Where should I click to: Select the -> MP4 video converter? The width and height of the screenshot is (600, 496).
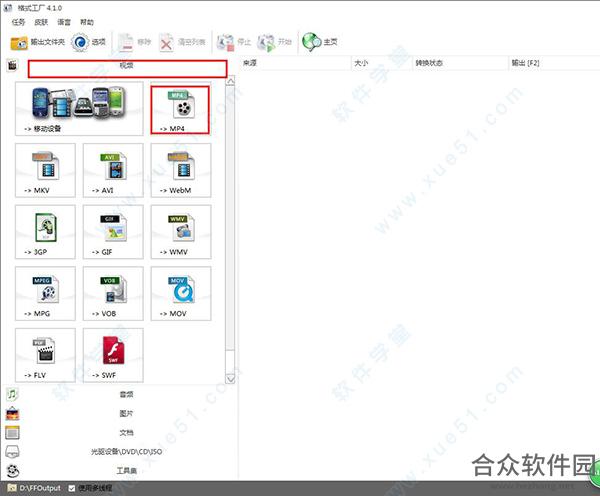click(180, 110)
